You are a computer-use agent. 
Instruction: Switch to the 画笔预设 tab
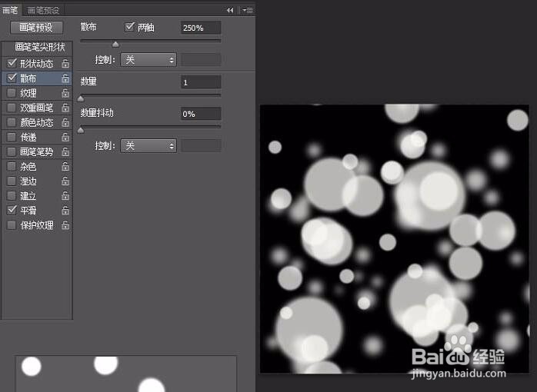tap(43, 10)
